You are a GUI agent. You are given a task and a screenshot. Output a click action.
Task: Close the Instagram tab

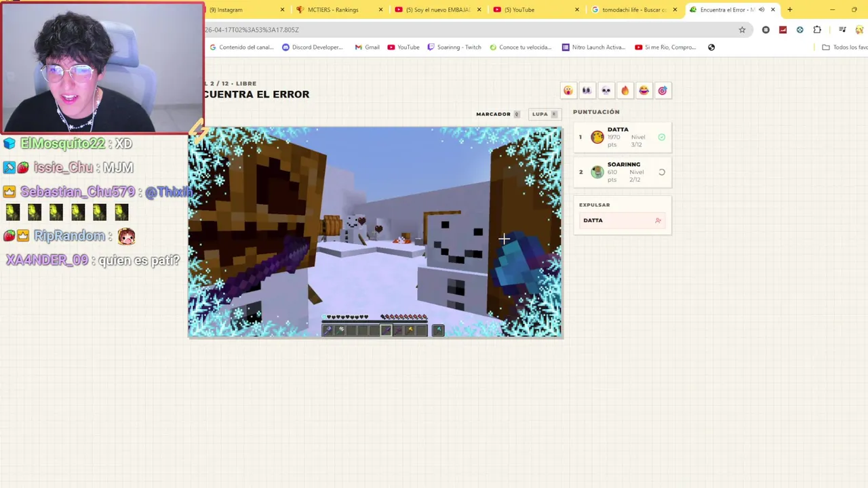pyautogui.click(x=282, y=9)
